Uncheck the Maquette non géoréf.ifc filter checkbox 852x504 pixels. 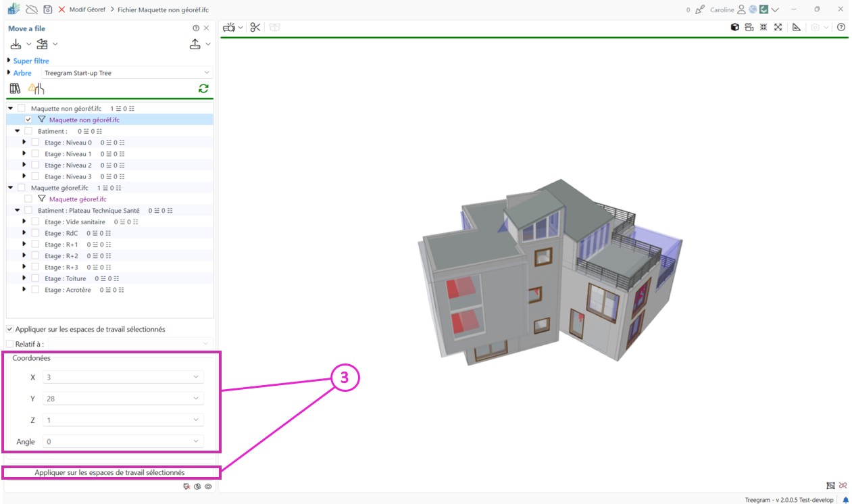pos(28,120)
